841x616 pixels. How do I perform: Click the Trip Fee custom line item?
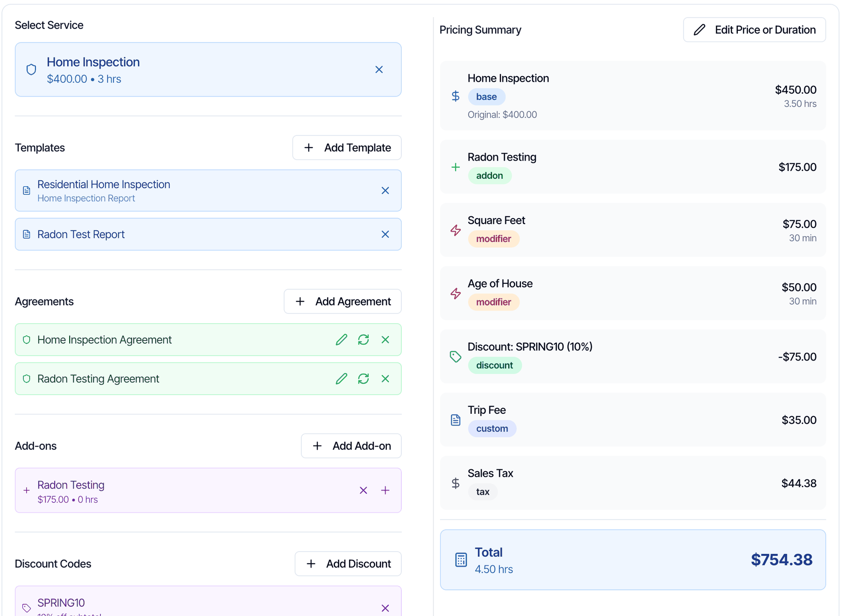[633, 420]
